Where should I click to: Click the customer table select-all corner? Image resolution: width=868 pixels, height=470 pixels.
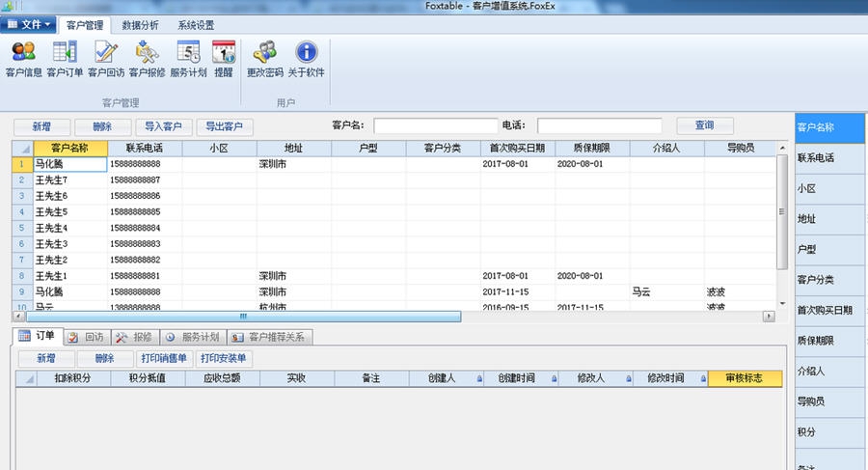point(23,149)
